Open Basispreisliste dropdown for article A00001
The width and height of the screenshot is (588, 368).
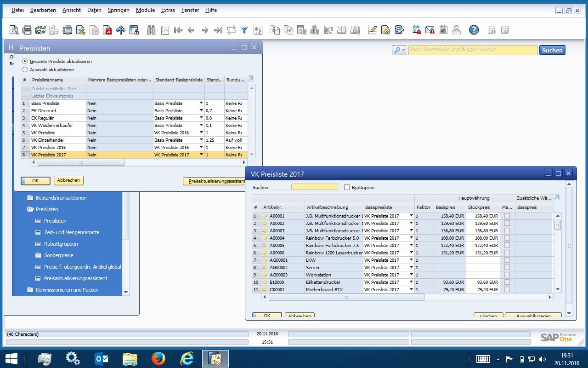pos(411,216)
